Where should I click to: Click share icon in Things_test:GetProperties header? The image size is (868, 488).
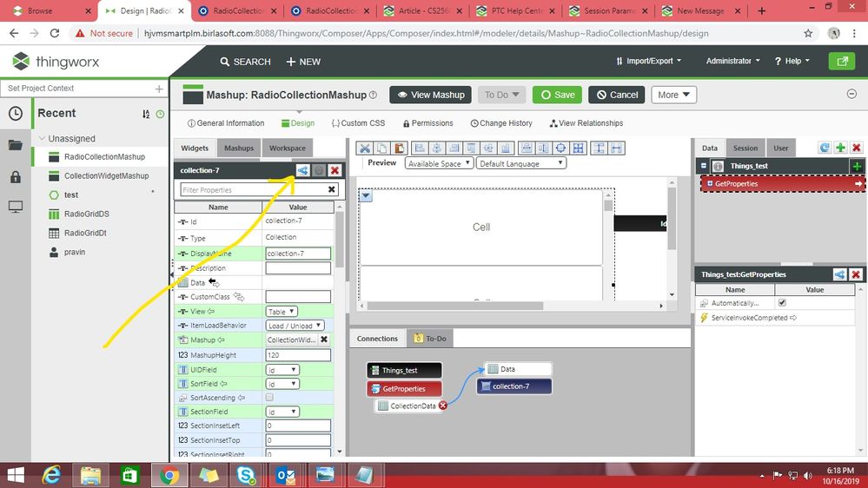tap(840, 274)
